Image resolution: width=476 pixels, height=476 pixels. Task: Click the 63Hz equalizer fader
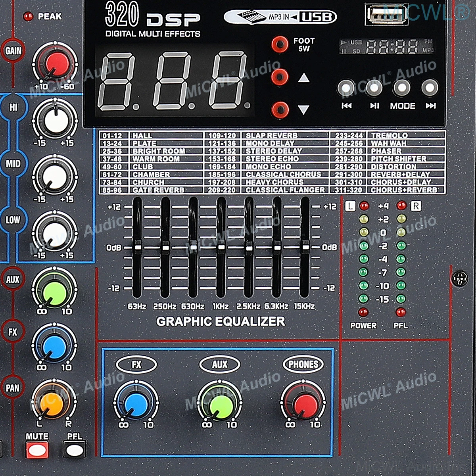click(137, 248)
